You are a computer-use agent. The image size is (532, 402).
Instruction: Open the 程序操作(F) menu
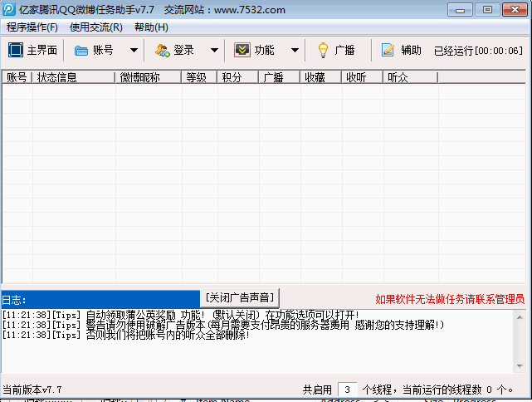32,27
